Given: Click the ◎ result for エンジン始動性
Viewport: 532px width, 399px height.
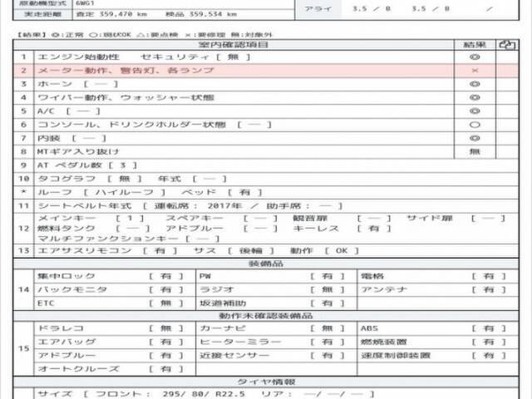Looking at the screenshot, I should [475, 57].
